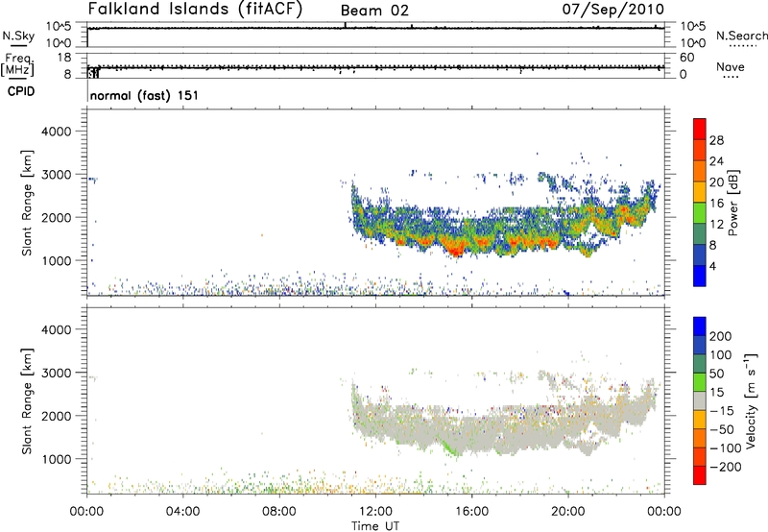Click the 'Nave' legend label
The height and width of the screenshot is (532, 768).
coord(731,66)
